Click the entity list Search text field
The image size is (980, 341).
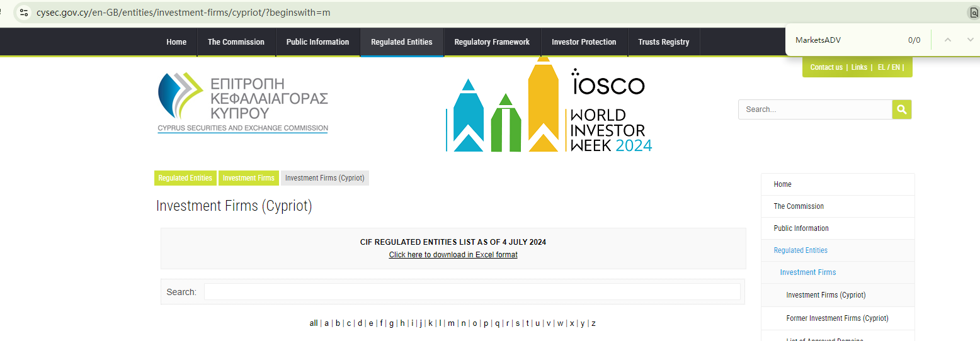tap(472, 292)
